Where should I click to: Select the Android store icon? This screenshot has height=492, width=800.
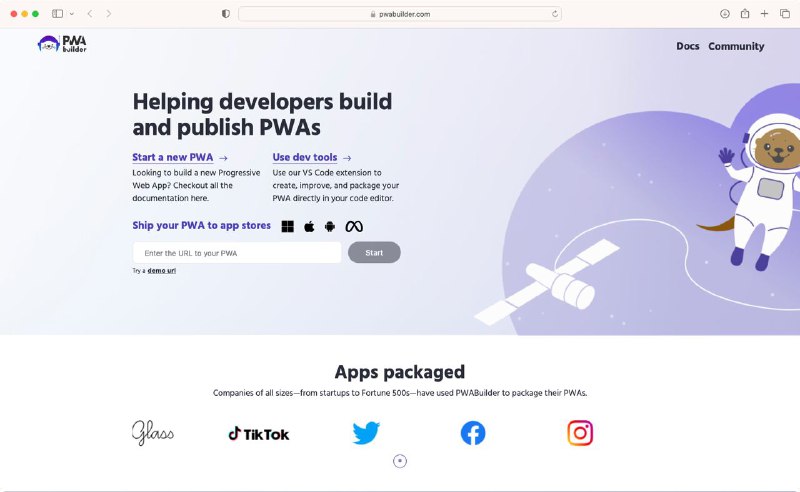(330, 227)
